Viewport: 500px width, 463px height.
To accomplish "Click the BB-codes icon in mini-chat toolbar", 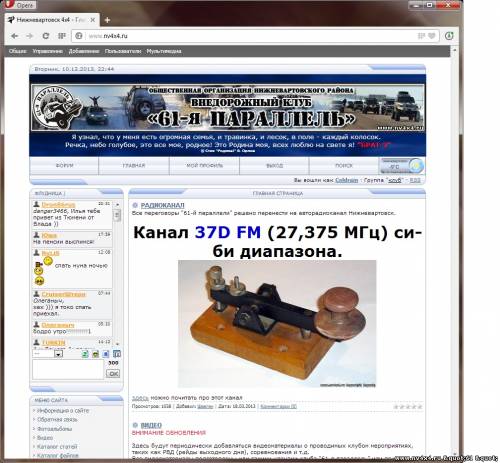I will coord(106,354).
